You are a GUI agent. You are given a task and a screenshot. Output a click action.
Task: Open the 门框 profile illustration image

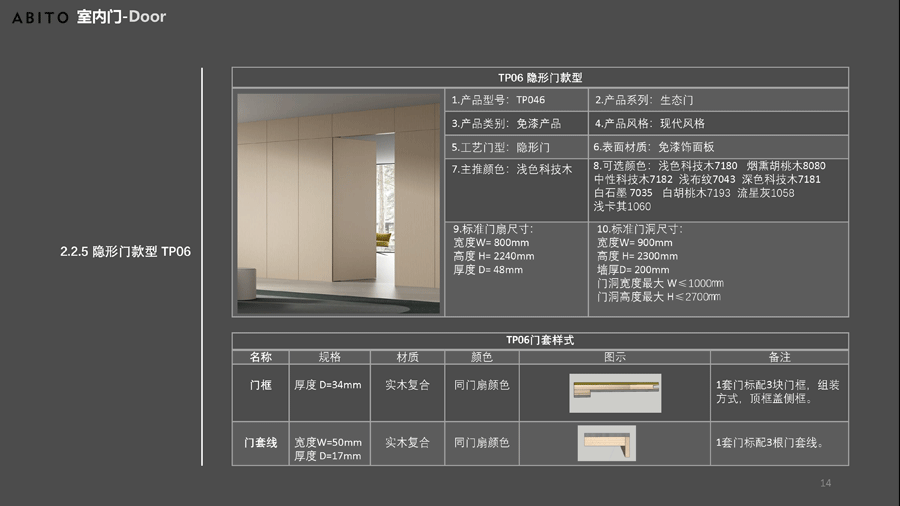click(x=615, y=392)
